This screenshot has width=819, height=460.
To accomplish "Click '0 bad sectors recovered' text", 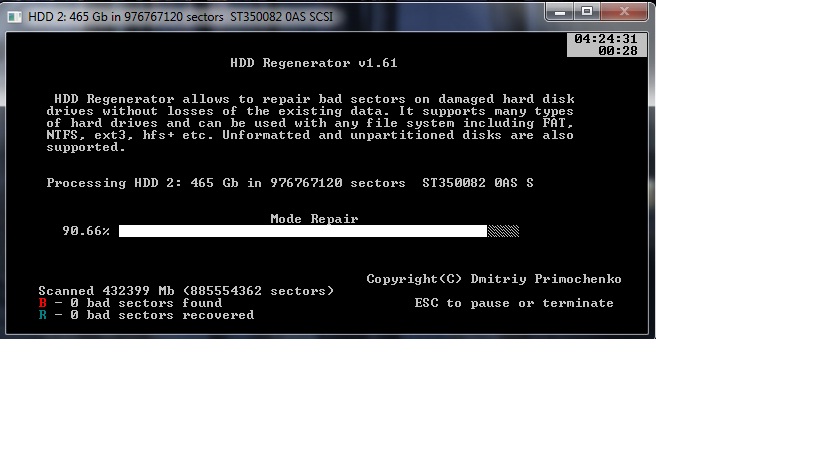I will pos(162,315).
